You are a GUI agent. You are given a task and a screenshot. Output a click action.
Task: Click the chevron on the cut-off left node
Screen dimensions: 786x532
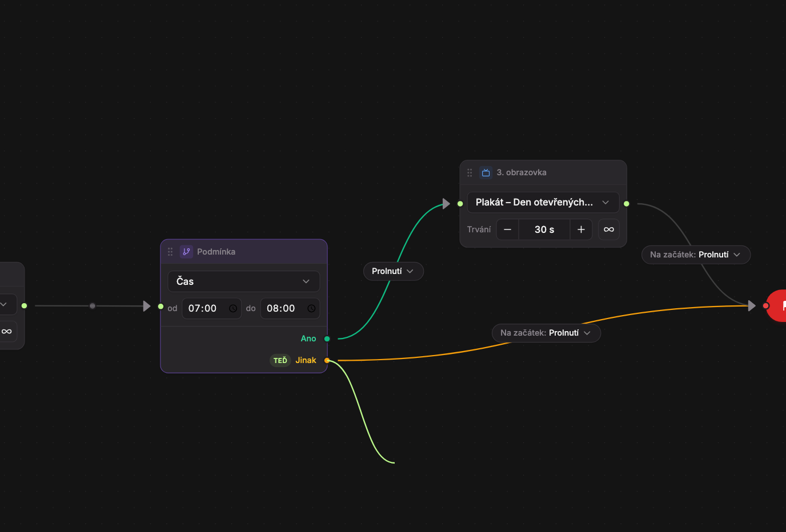[x=3, y=304]
